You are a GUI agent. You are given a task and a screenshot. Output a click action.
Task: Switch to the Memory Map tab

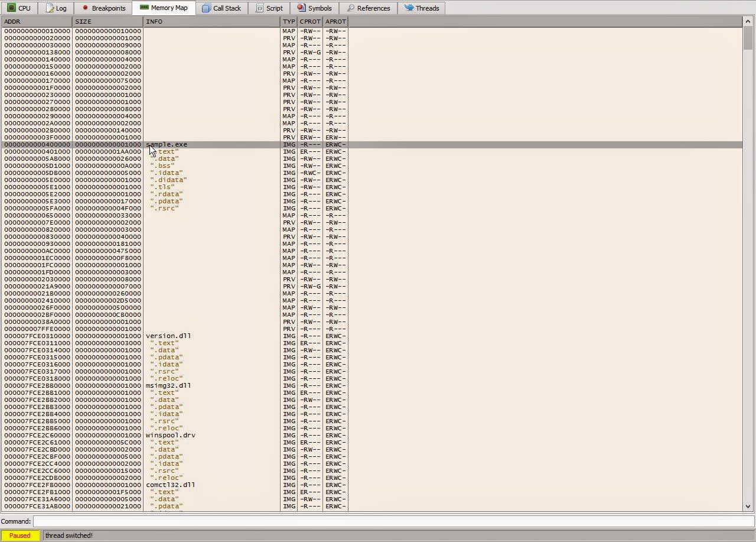click(164, 8)
